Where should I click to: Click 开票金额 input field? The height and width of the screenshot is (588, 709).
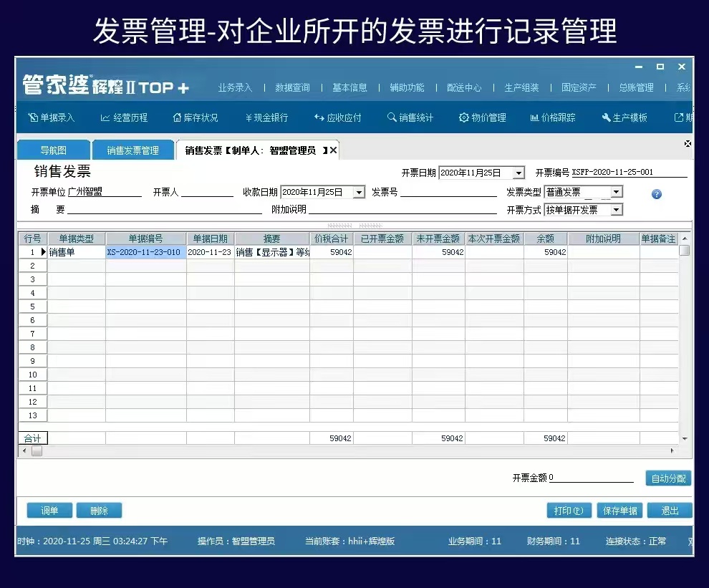point(591,478)
